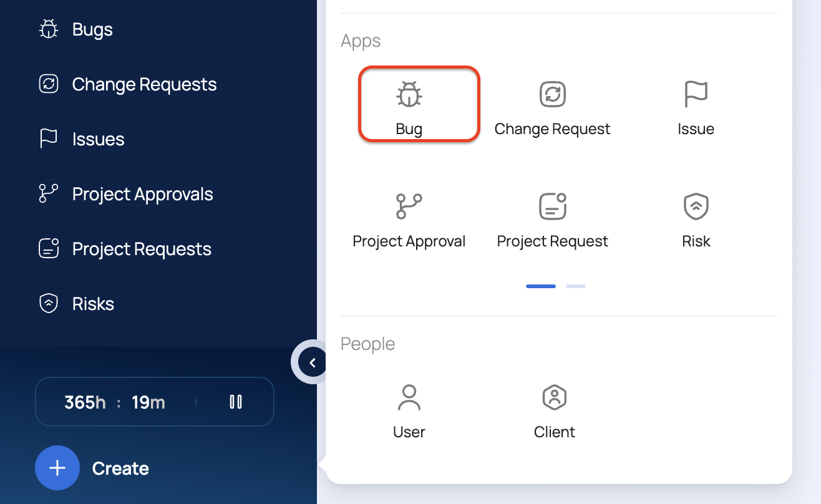Image resolution: width=821 pixels, height=504 pixels.
Task: Select the Project Request app icon
Action: (x=552, y=207)
